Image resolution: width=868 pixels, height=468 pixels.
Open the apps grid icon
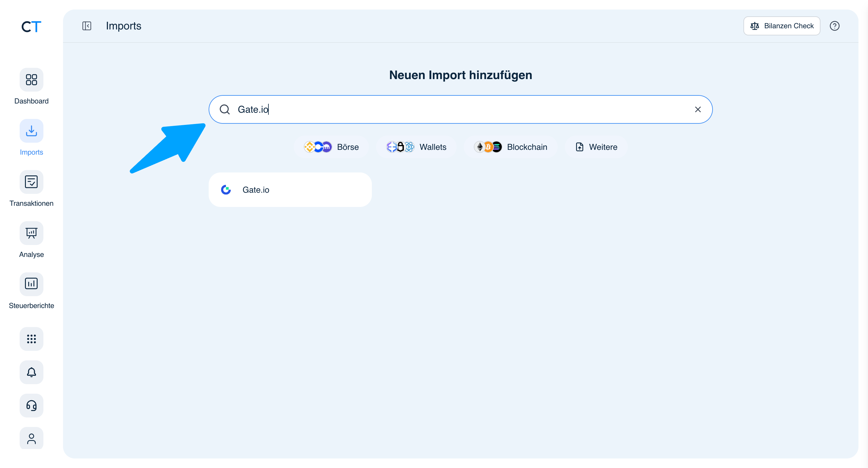click(x=31, y=339)
